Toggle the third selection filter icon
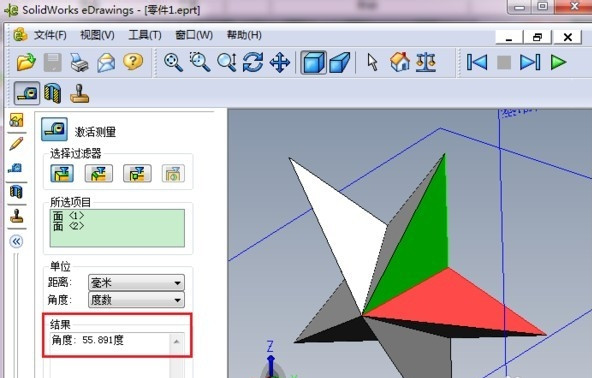This screenshot has height=378, width=592. (137, 173)
